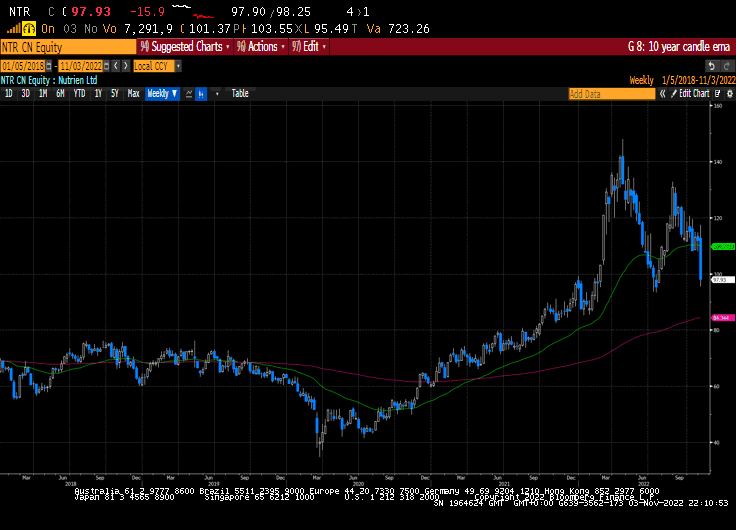Click green EMA value label on axis
The image size is (736, 530).
click(x=723, y=246)
